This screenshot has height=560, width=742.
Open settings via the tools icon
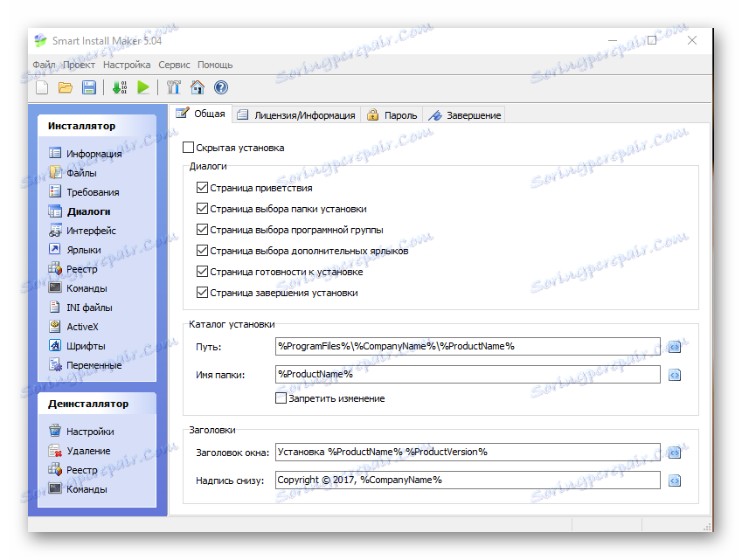(174, 87)
